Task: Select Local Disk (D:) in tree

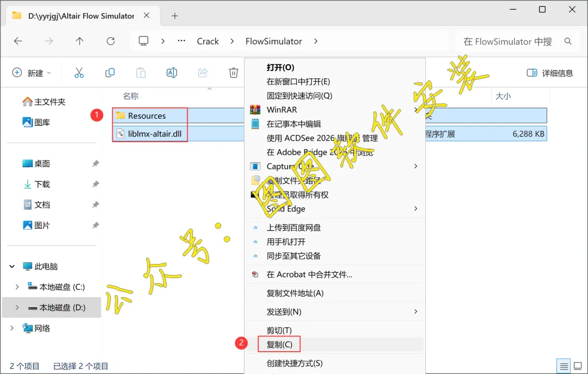Action: (x=52, y=308)
